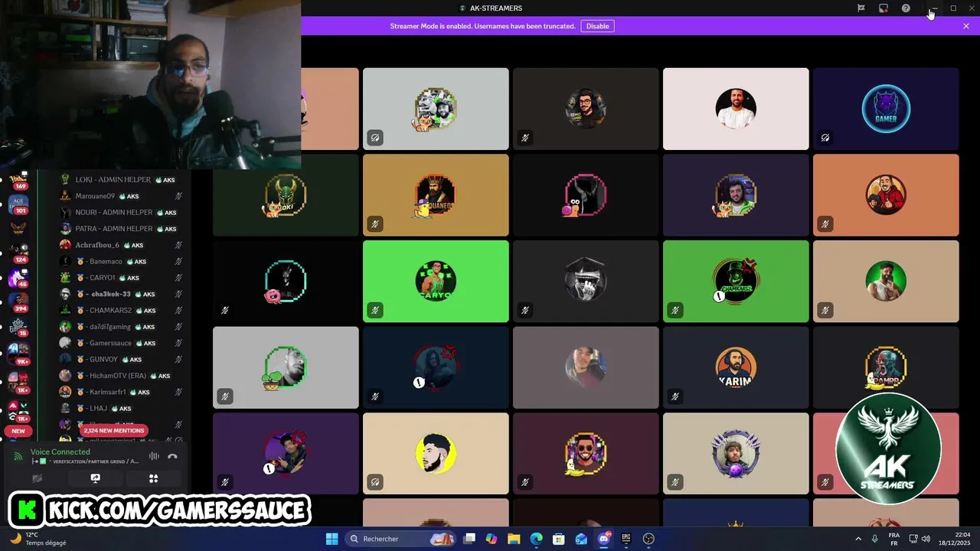Viewport: 980px width, 551px height.
Task: Focus the GAMER neon avatar tile
Action: click(886, 109)
